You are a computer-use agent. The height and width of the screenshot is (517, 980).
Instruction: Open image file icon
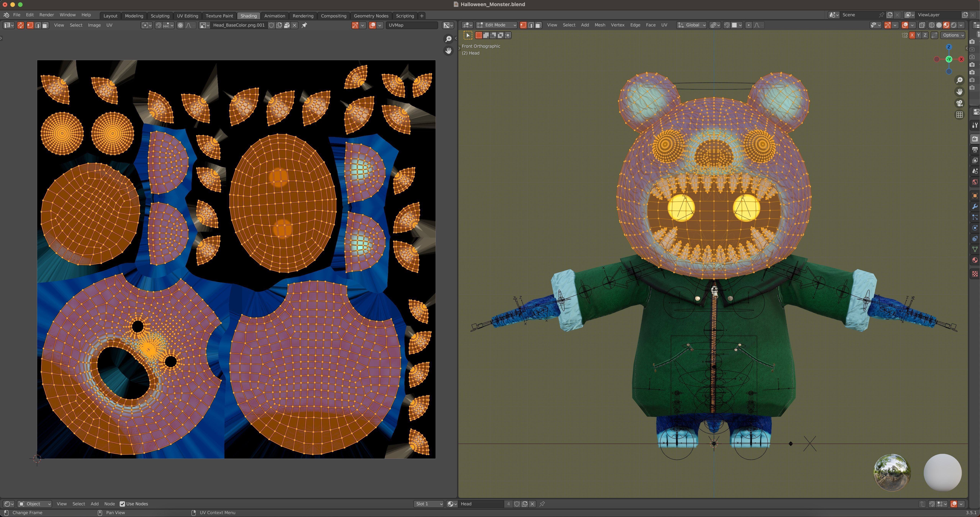coord(287,25)
